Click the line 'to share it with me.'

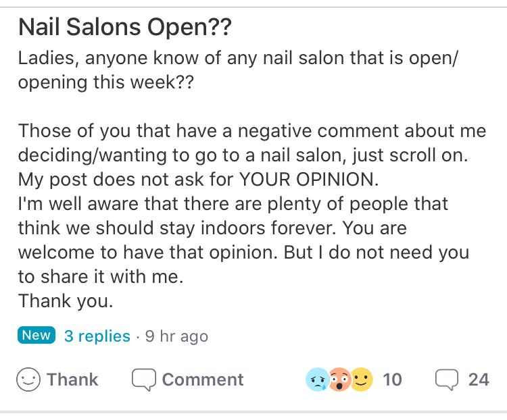coord(100,277)
